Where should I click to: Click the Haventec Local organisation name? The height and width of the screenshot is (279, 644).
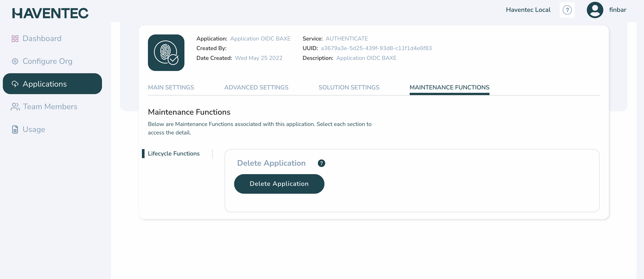(x=528, y=10)
